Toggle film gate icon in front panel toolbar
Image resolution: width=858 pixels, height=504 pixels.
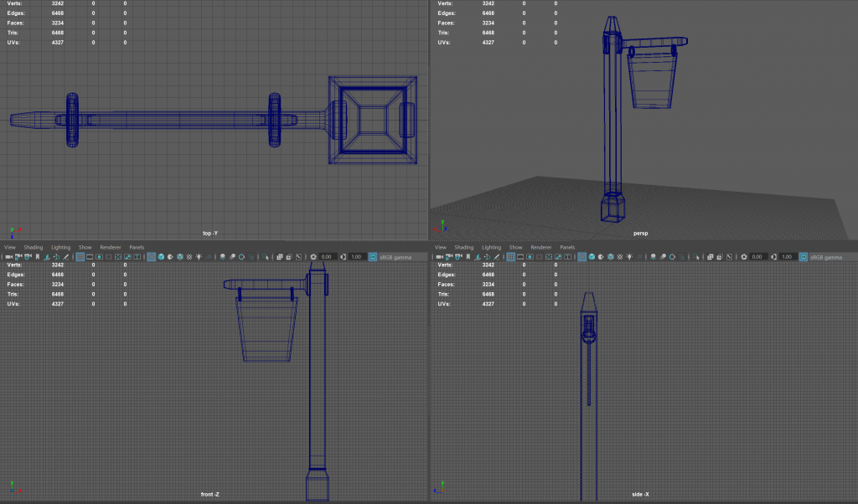click(x=90, y=257)
